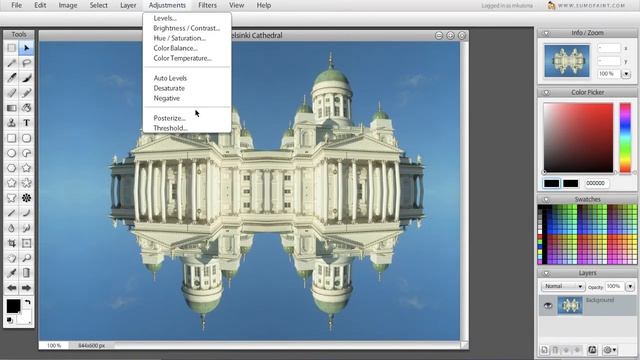
Task: Pick the Pie shape tool
Action: [x=27, y=153]
